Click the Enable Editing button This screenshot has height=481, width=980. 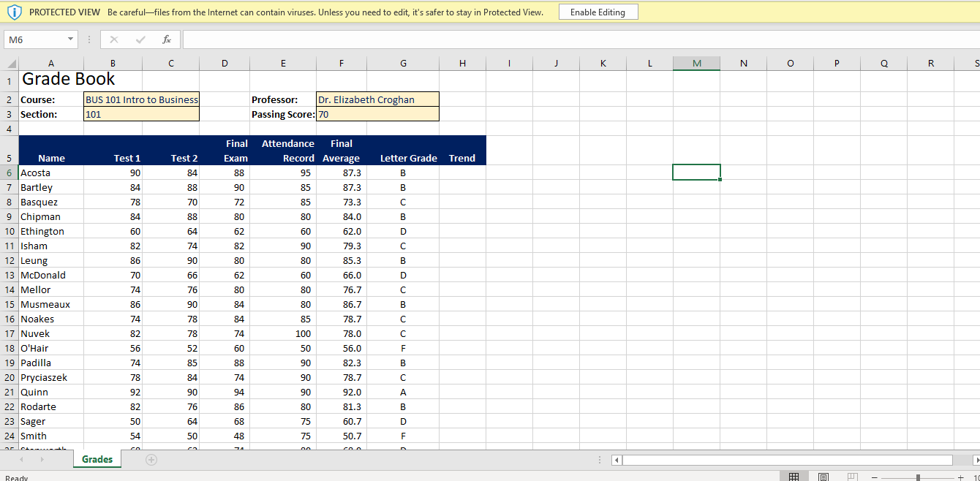click(598, 12)
